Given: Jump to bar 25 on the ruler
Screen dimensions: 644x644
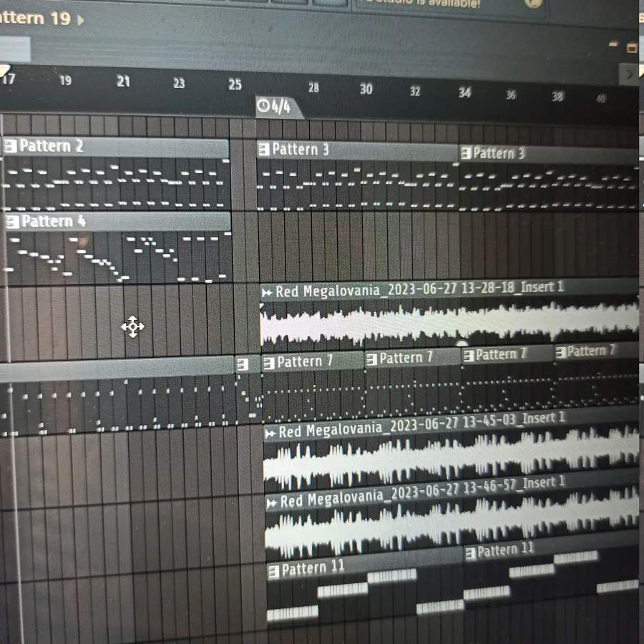Looking at the screenshot, I should click(x=235, y=84).
